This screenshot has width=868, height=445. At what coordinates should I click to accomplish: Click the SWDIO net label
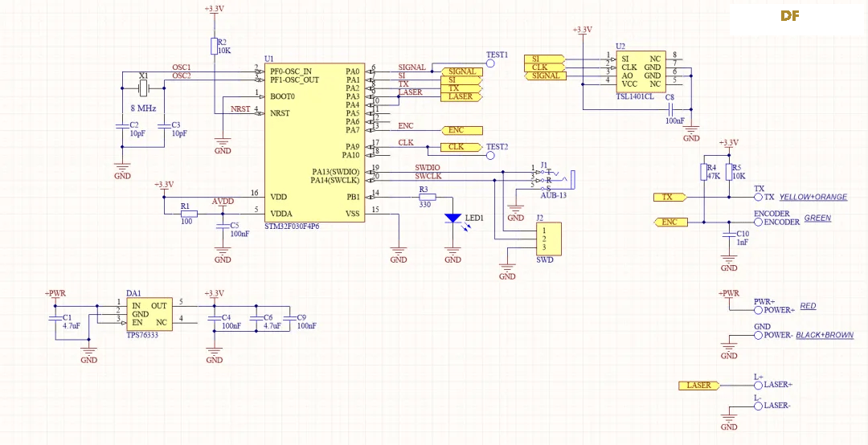428,168
